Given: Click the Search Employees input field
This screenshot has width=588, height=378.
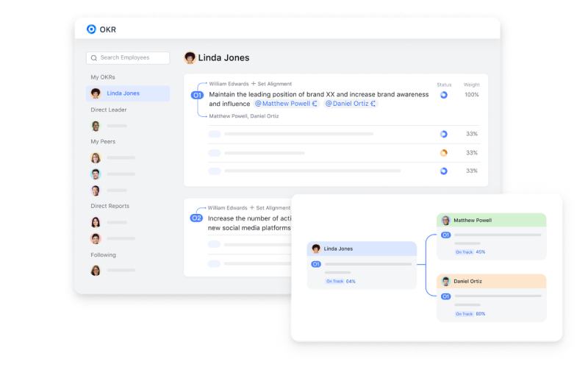Looking at the screenshot, I should pyautogui.click(x=128, y=58).
